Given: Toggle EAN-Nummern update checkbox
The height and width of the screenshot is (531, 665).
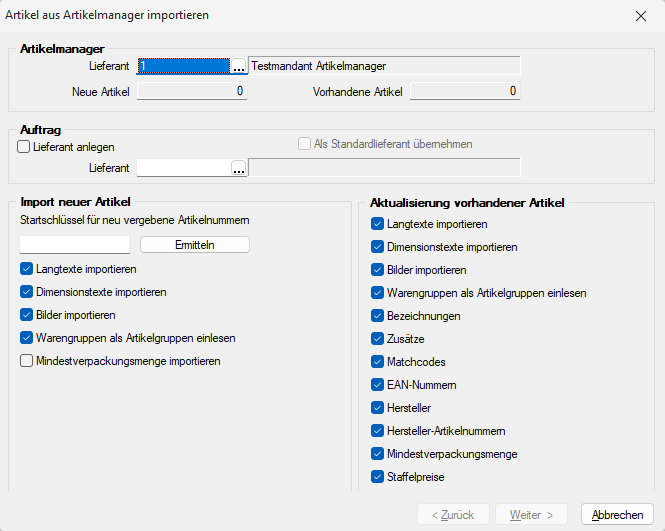Looking at the screenshot, I should [377, 385].
